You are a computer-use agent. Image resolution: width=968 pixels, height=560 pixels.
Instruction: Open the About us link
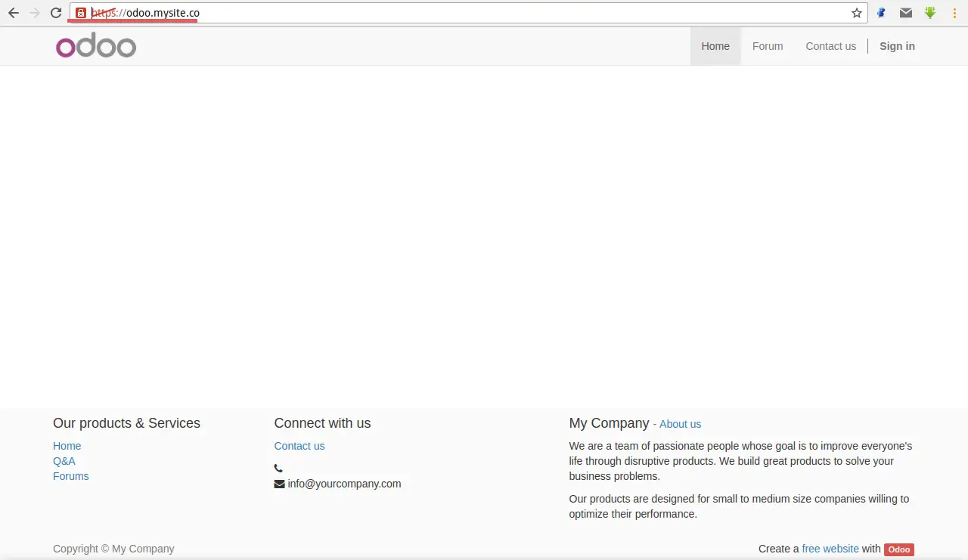tap(680, 424)
